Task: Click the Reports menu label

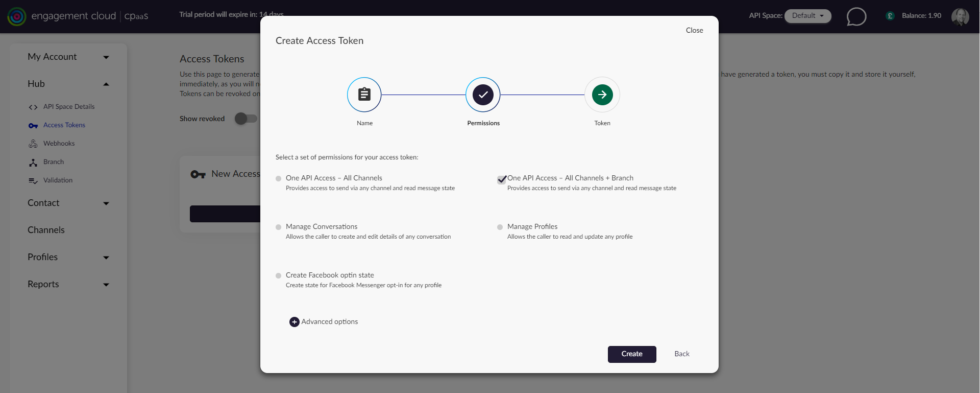Action: tap(43, 284)
